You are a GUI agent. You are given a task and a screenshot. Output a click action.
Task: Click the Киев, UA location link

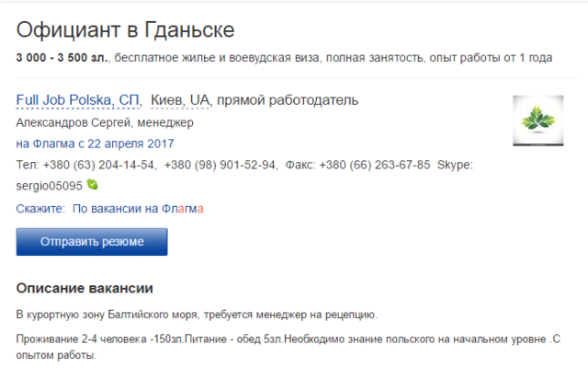tap(180, 100)
